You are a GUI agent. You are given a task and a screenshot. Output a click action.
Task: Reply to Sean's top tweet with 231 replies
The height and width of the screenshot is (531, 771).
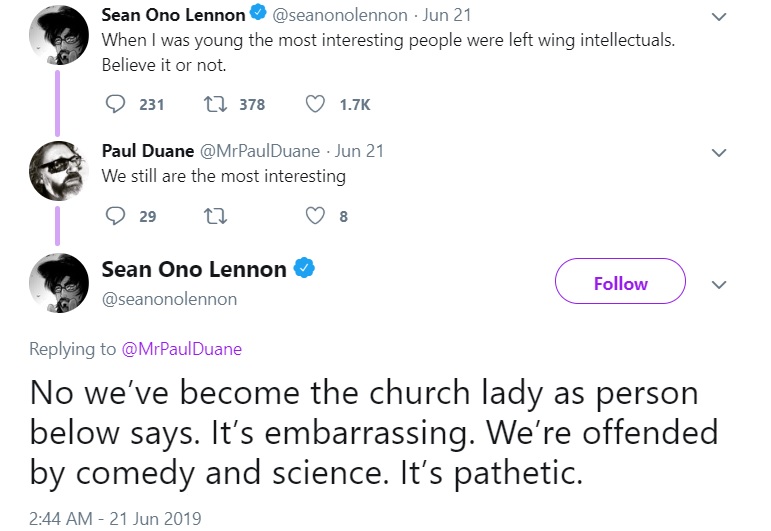point(116,104)
